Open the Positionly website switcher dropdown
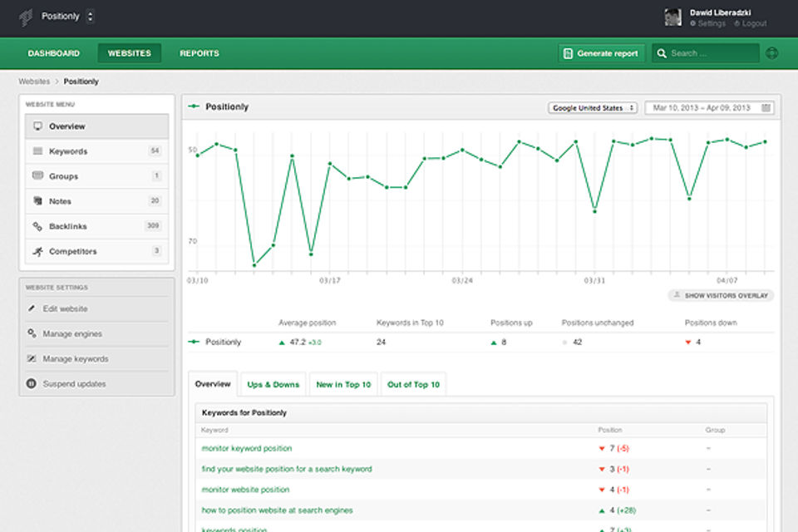The height and width of the screenshot is (532, 798). click(x=90, y=17)
